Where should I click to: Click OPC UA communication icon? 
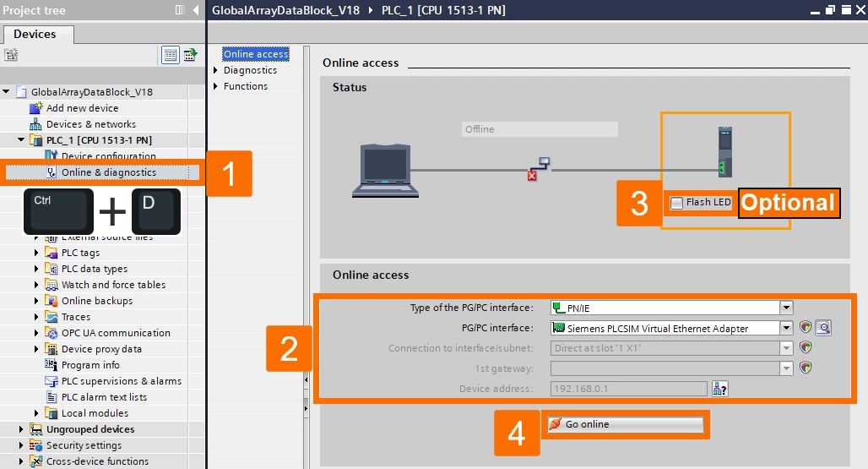tap(51, 333)
